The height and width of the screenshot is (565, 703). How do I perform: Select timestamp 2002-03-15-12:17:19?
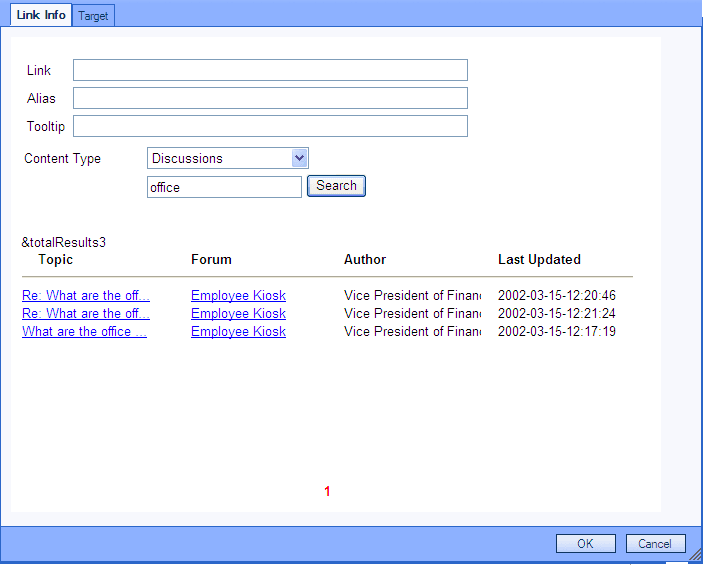click(557, 331)
